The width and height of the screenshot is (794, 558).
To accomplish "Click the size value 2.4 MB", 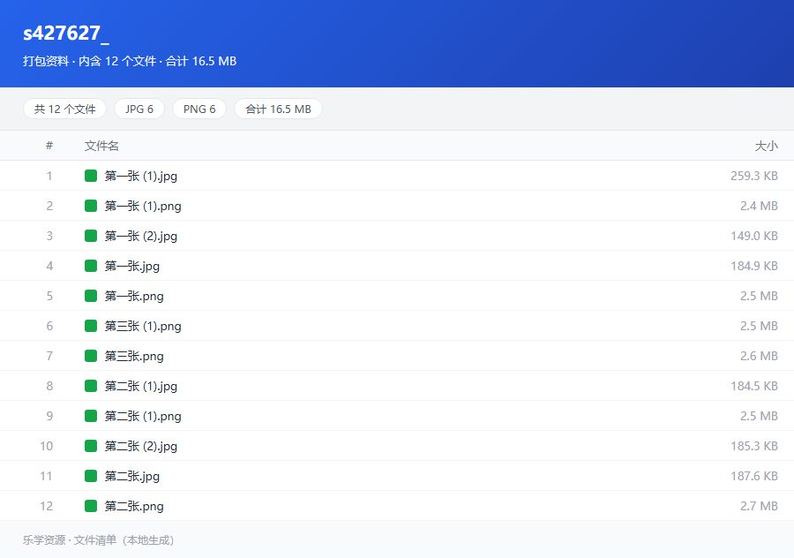I will click(759, 206).
